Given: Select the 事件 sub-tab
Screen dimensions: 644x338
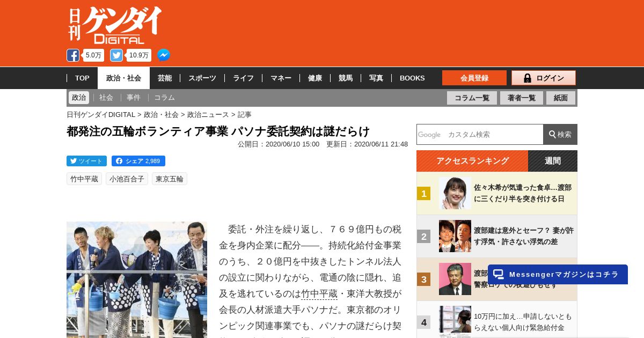Looking at the screenshot, I should [134, 98].
